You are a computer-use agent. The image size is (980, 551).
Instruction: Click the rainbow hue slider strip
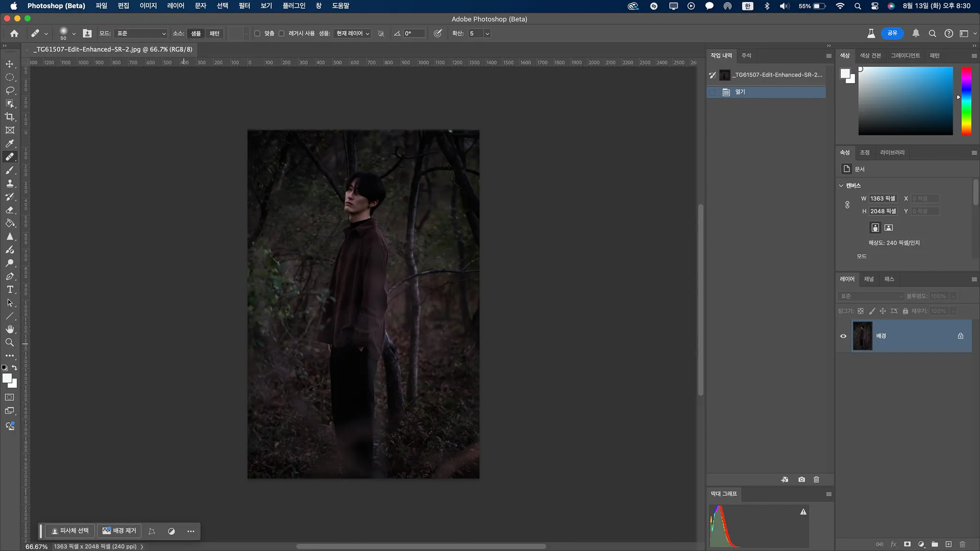[966, 100]
